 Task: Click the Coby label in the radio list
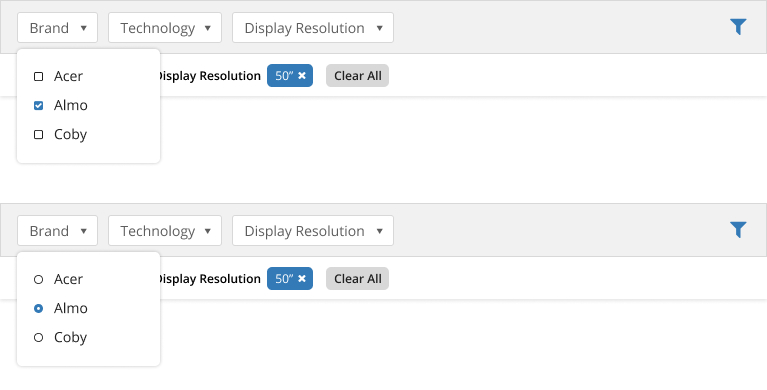(x=70, y=338)
